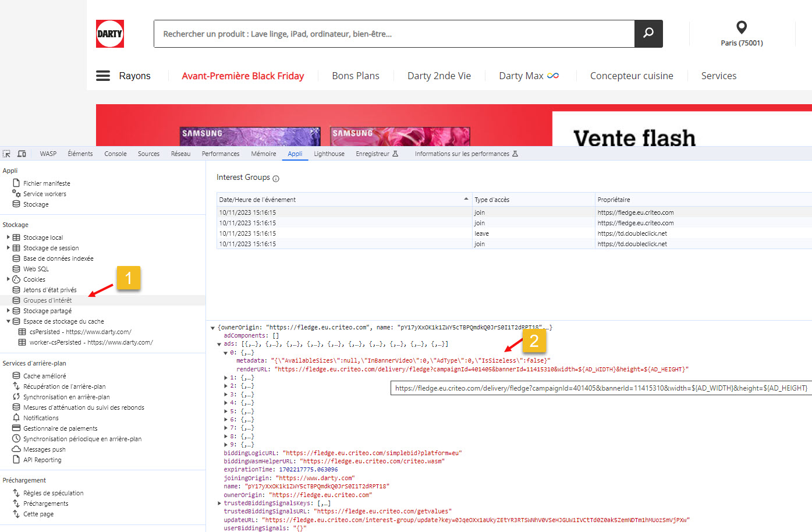Screen dimensions: 812x532
Task: Open the Éléments tab
Action: (80, 154)
